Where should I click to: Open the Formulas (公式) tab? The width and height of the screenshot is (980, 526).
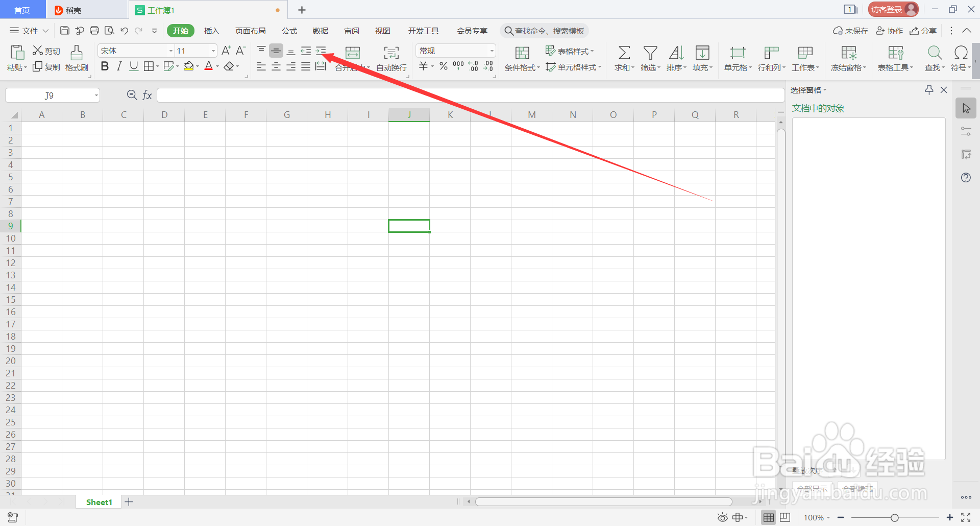pyautogui.click(x=289, y=31)
